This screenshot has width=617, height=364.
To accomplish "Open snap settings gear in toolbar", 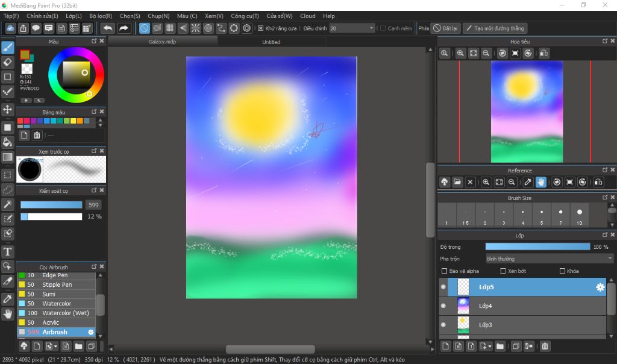I will coord(246,28).
